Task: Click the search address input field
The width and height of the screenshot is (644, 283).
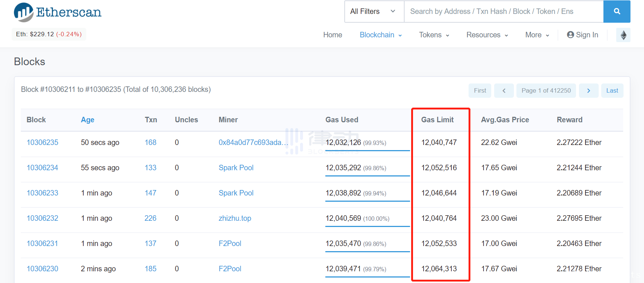Action: [x=504, y=11]
